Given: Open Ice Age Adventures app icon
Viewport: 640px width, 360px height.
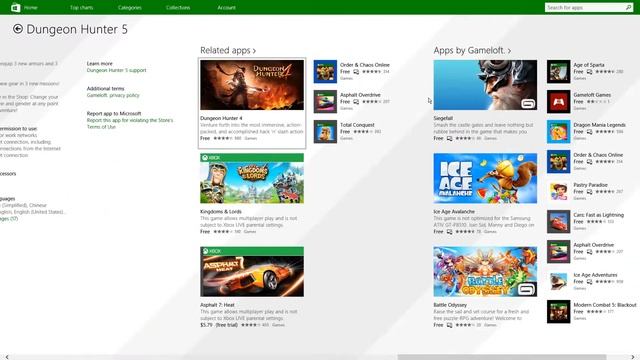Looking at the screenshot, I should 558,282.
